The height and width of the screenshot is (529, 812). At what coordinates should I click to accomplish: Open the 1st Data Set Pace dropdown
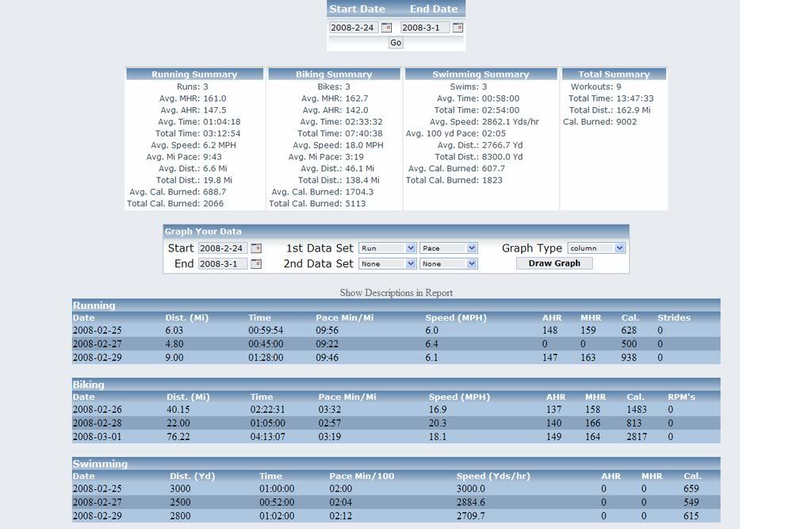(x=449, y=248)
